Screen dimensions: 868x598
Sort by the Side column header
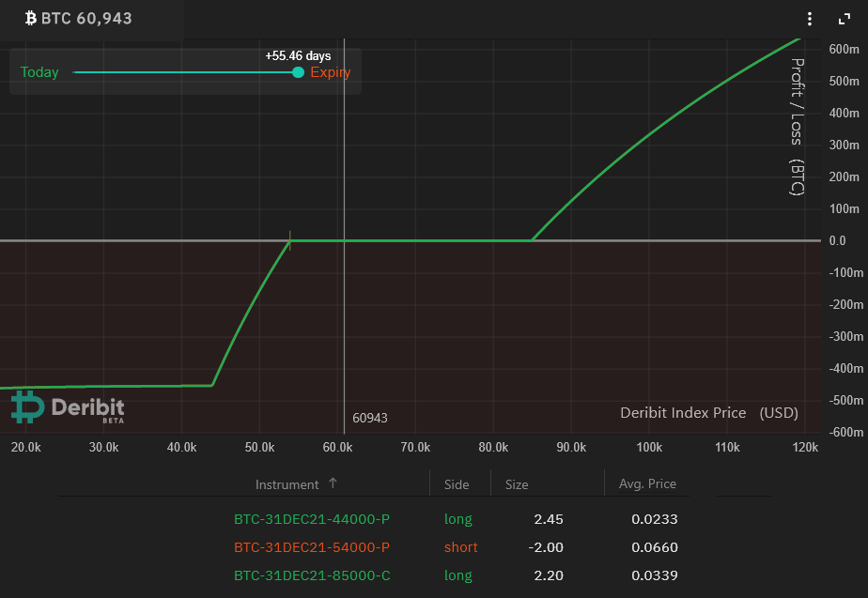pyautogui.click(x=457, y=484)
